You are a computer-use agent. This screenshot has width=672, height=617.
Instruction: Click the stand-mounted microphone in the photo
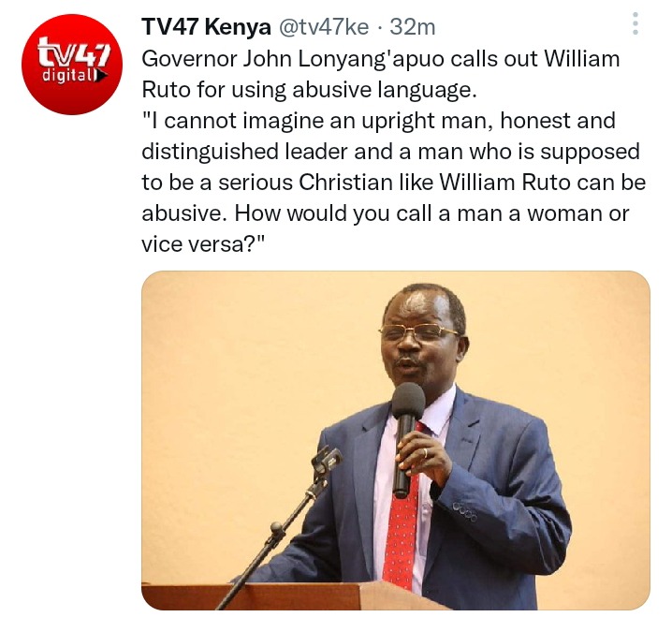point(327,461)
